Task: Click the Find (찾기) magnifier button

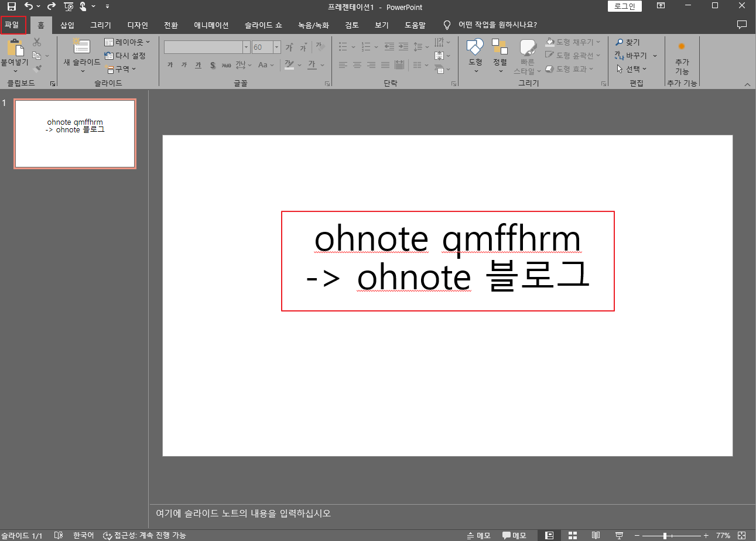Action: tap(627, 42)
